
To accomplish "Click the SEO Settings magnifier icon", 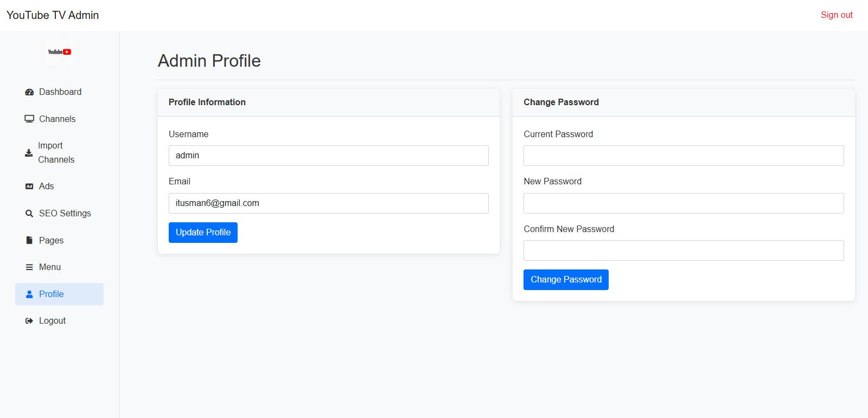I will (x=29, y=214).
